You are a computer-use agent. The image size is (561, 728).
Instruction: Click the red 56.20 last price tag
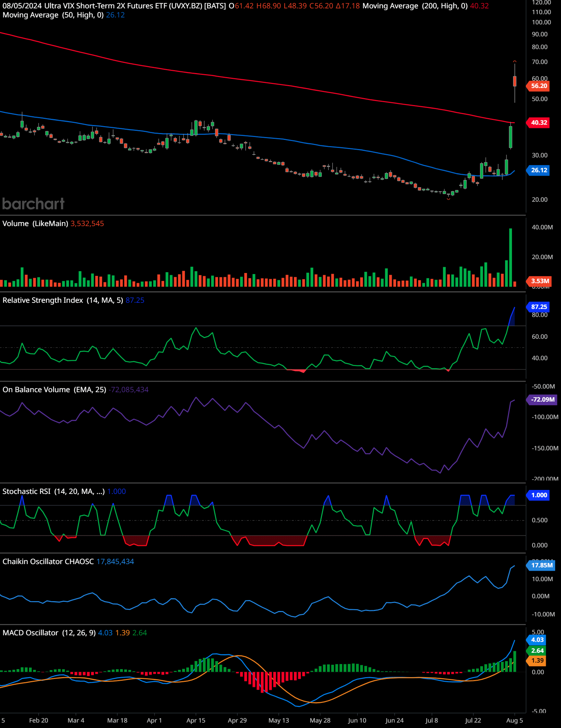tap(538, 86)
